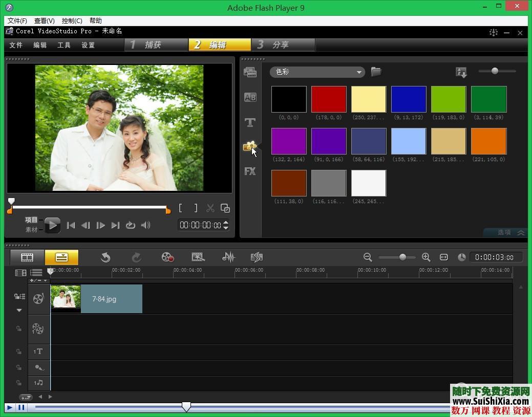Screen dimensions: 532x417
Task: Click the scissors split clip icon
Action: pos(210,208)
